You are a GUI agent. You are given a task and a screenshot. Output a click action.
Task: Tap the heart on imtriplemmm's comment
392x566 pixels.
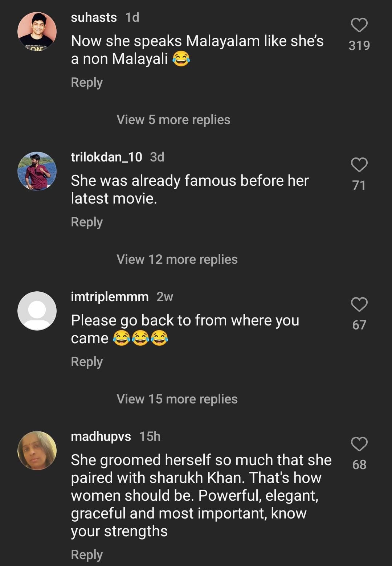pos(359,304)
